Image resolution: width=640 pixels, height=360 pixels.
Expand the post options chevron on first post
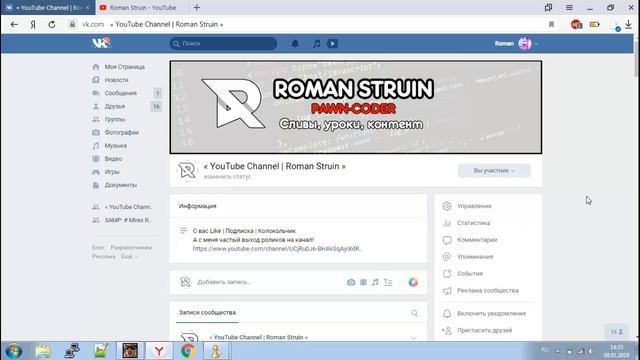tap(413, 338)
